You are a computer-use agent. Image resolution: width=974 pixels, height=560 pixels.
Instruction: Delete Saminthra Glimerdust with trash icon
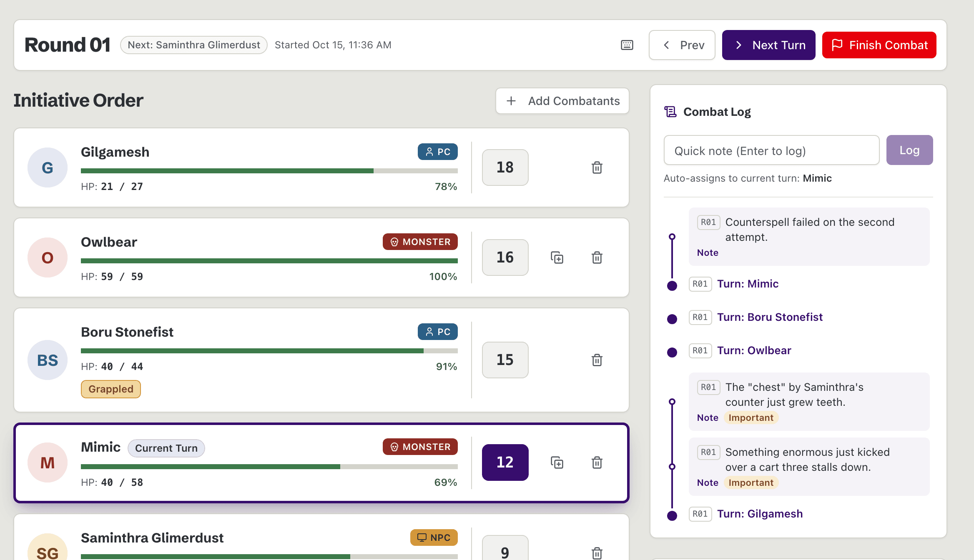pos(597,553)
